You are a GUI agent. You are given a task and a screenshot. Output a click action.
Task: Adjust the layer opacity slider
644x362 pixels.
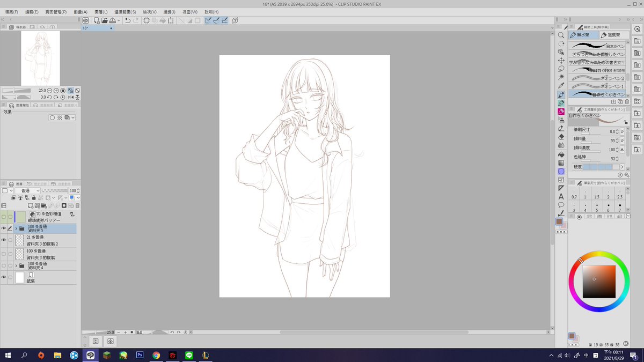(55, 190)
